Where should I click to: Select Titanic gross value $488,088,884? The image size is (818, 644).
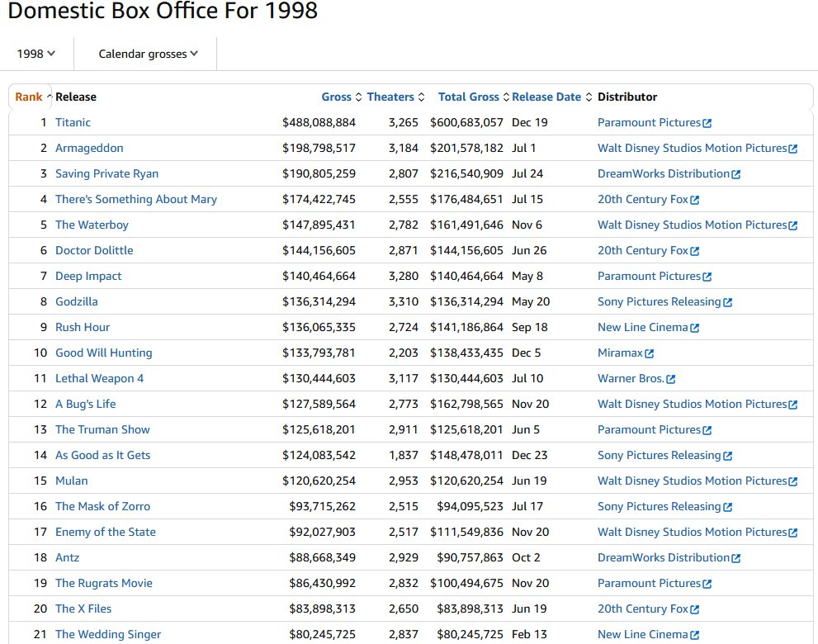pos(319,122)
